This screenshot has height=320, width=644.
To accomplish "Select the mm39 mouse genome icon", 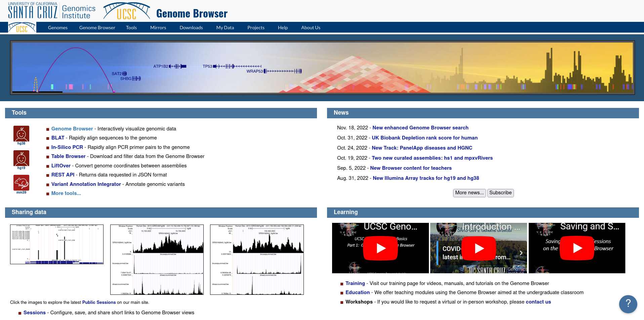I will (21, 183).
